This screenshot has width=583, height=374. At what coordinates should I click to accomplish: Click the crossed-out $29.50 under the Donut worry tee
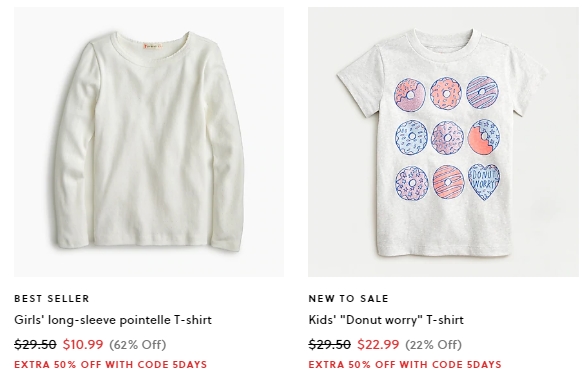pyautogui.click(x=329, y=344)
